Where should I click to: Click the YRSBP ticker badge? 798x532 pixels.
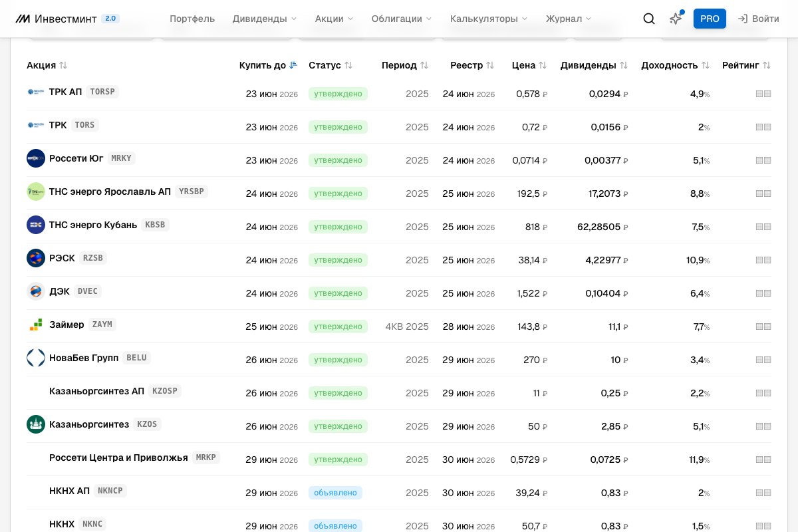point(192,192)
